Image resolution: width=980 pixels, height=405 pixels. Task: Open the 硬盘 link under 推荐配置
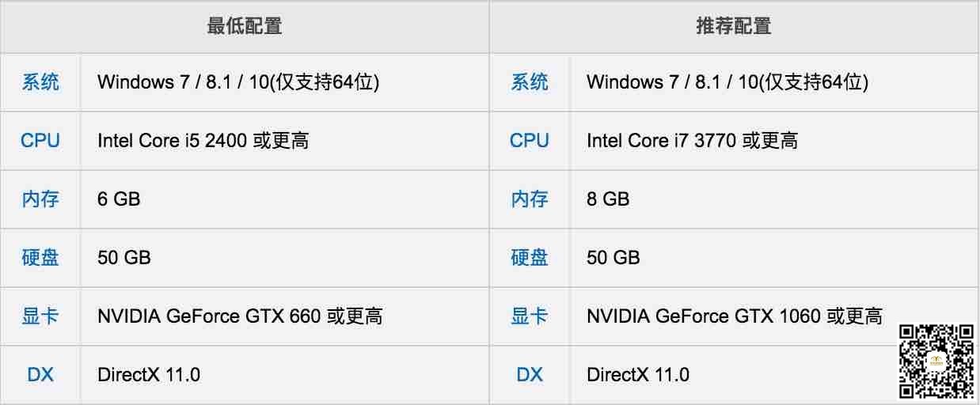(x=530, y=258)
